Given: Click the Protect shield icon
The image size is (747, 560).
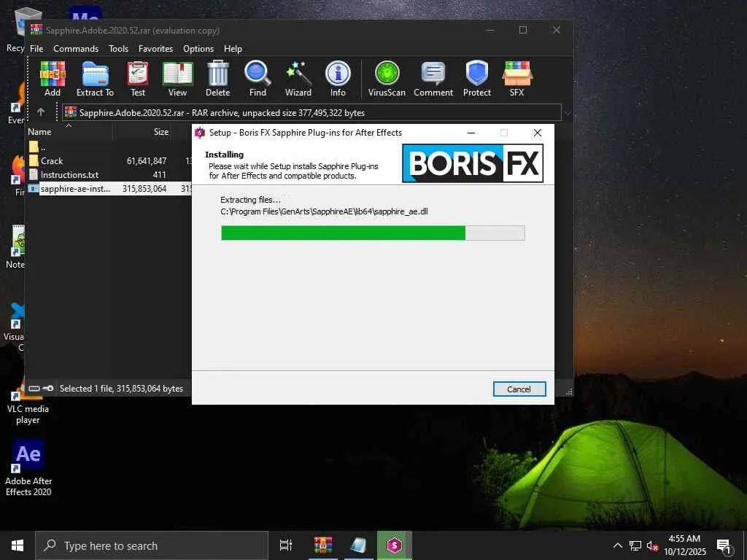Looking at the screenshot, I should [477, 79].
